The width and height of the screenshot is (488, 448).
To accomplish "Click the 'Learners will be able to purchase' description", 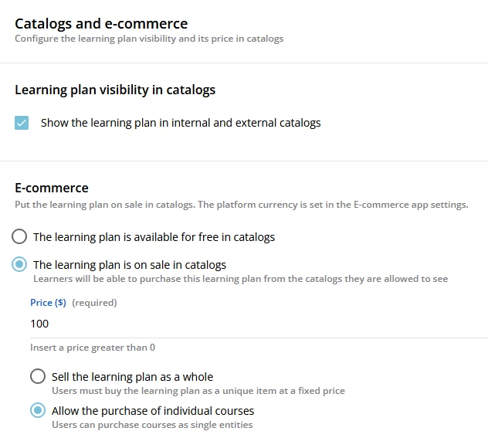I will tap(240, 279).
